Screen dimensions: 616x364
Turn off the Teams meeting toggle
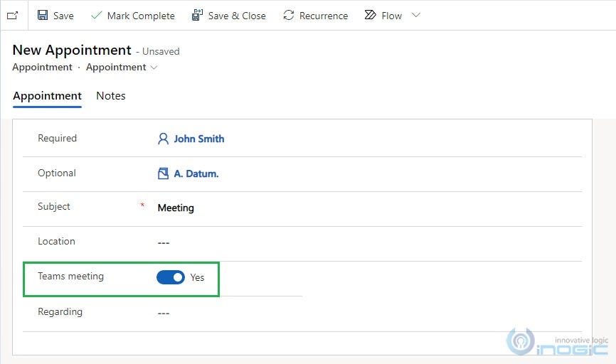tap(171, 277)
